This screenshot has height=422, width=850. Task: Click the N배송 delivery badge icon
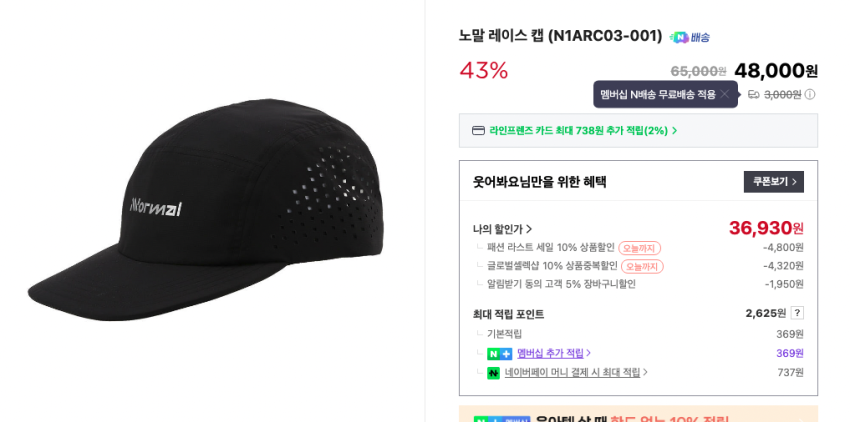click(689, 37)
